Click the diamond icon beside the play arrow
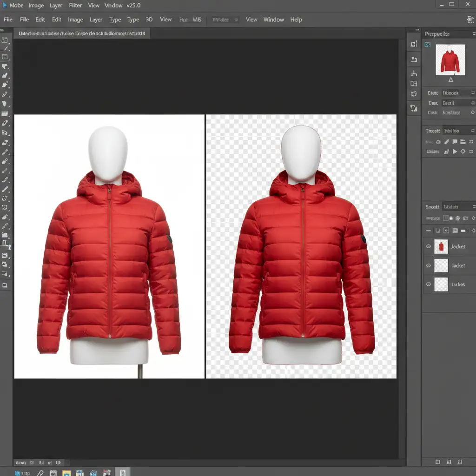Viewport: 476px width, 476px height. pos(463,152)
